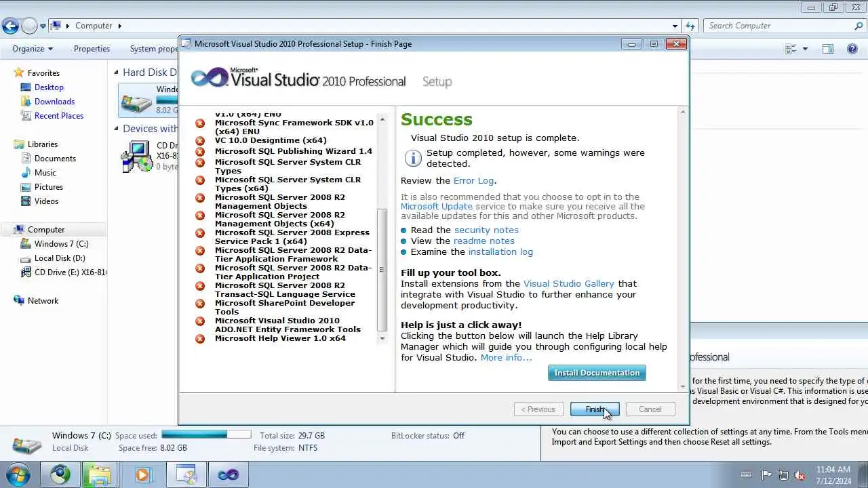
Task: Click error icon beside VC 10.0 Designtime (x64)
Action: pos(200,141)
